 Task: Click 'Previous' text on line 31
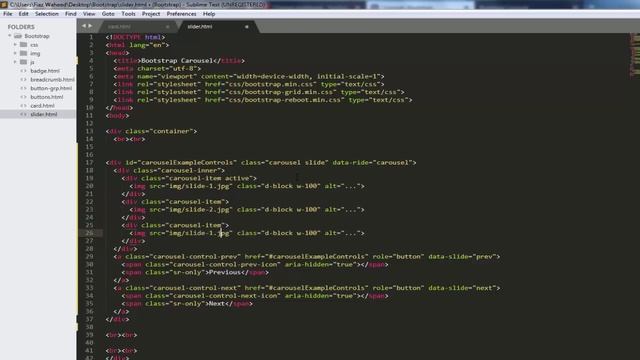tap(224, 272)
